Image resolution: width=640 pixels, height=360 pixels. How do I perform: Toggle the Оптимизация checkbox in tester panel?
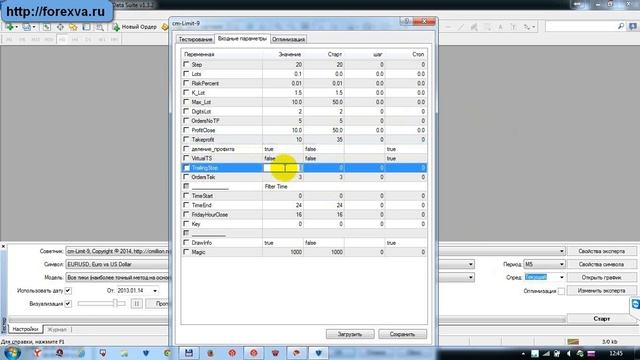point(561,291)
